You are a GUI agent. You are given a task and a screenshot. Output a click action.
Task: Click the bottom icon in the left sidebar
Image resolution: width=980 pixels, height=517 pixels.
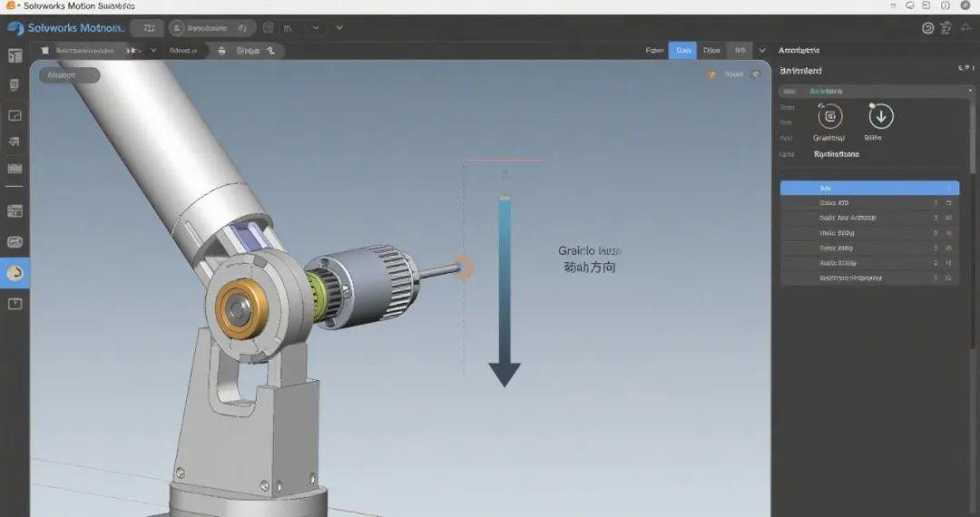15,304
